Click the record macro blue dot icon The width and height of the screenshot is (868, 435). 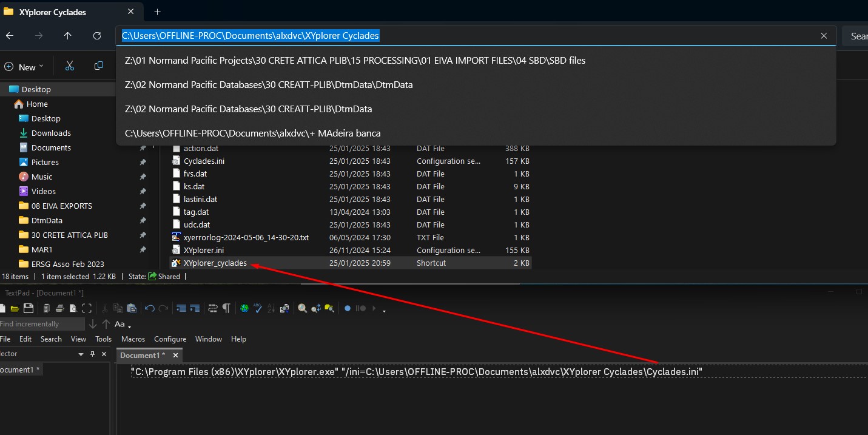coord(348,308)
